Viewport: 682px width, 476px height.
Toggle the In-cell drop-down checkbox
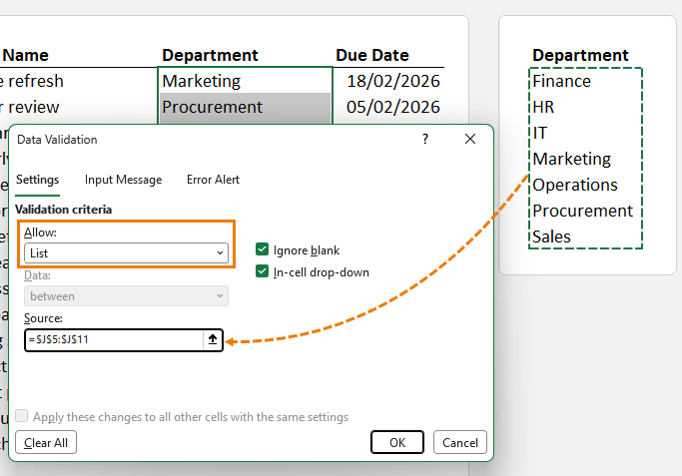[x=262, y=272]
